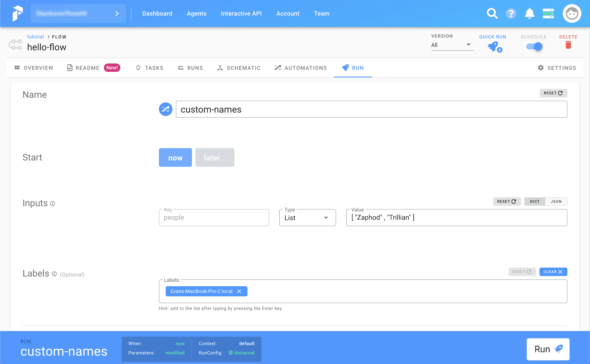Toggle the Schedule switch off

(534, 47)
